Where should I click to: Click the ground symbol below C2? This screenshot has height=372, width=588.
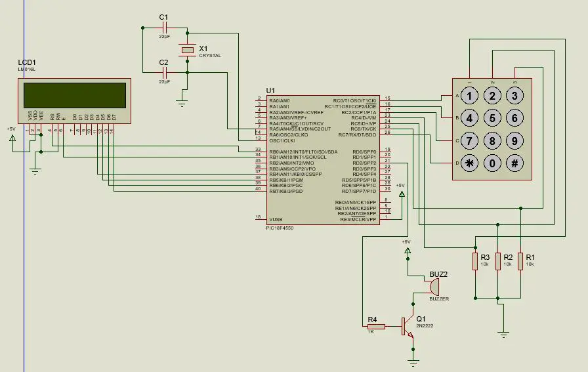tap(182, 102)
